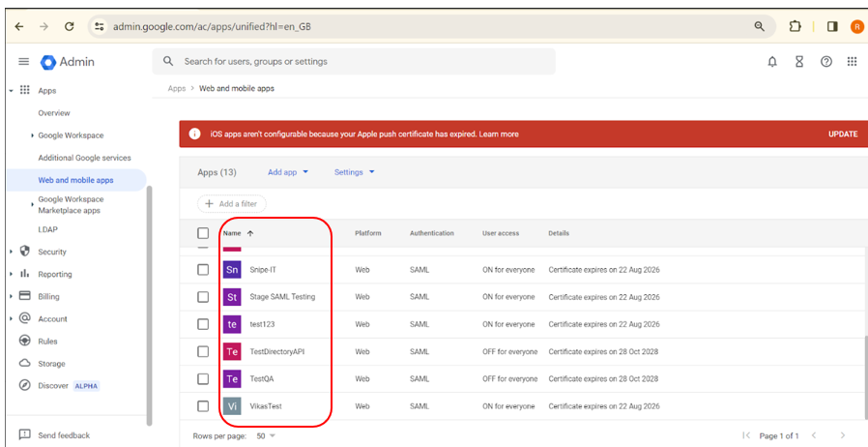Screen dimensions: 868x447
Task: Click the TestQA app icon
Action: 232,379
